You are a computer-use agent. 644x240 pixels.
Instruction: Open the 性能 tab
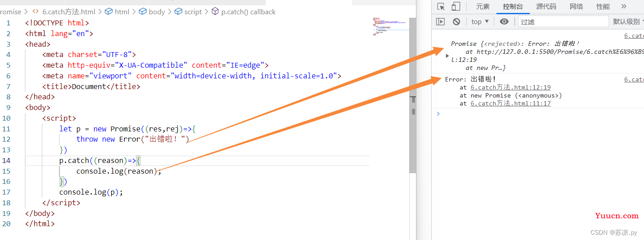pos(603,6)
